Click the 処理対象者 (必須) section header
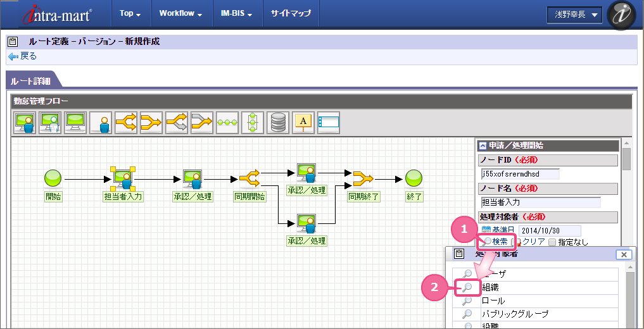The image size is (644, 329). click(548, 216)
